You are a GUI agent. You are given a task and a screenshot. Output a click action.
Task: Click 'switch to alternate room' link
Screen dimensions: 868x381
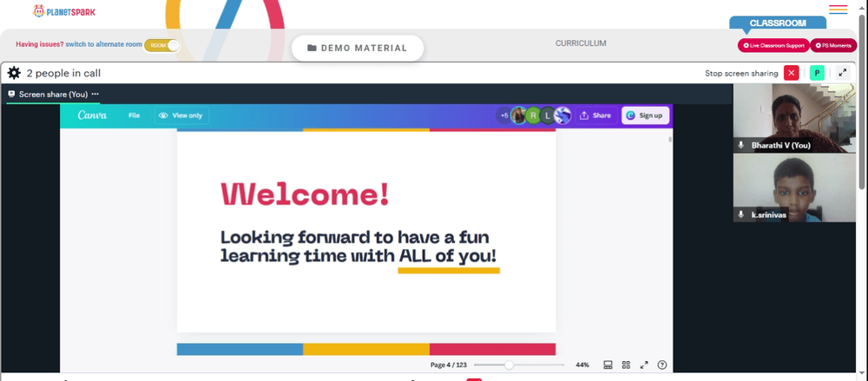pyautogui.click(x=103, y=44)
